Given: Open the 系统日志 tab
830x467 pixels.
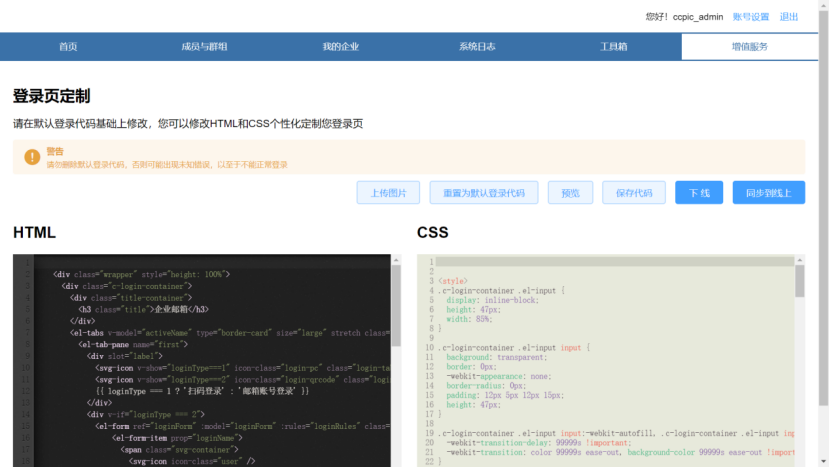Looking at the screenshot, I should (477, 47).
